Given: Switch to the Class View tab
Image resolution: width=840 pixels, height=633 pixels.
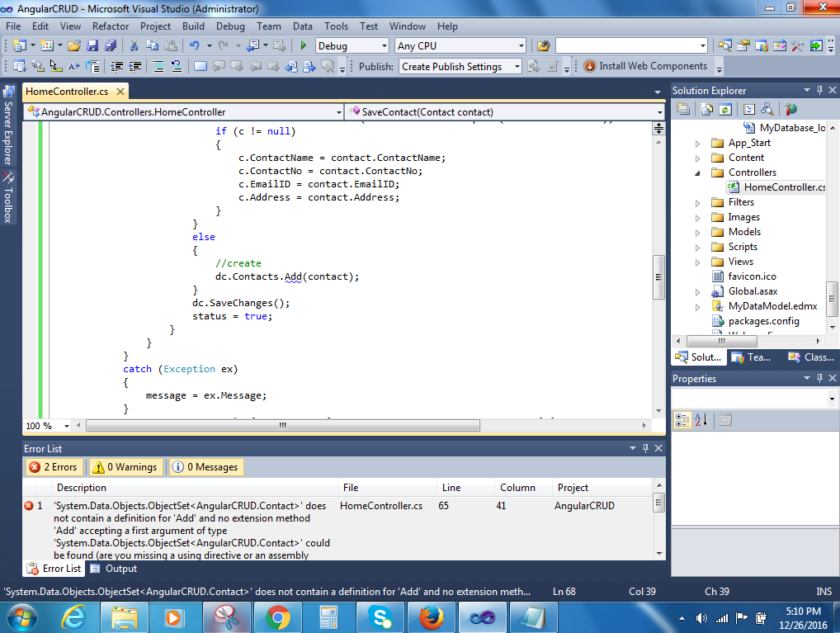Looking at the screenshot, I should click(x=811, y=357).
